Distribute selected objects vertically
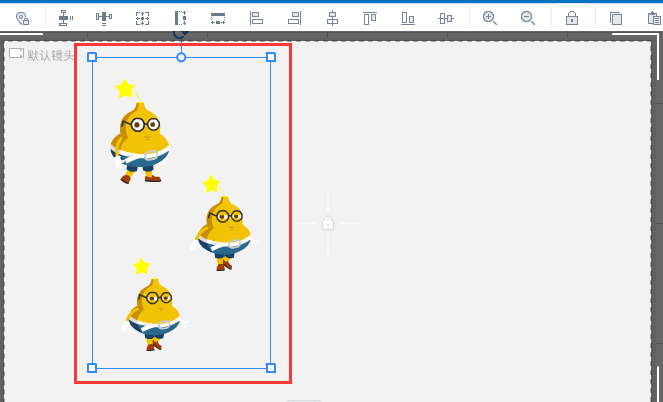The height and width of the screenshot is (402, 663). pos(66,18)
